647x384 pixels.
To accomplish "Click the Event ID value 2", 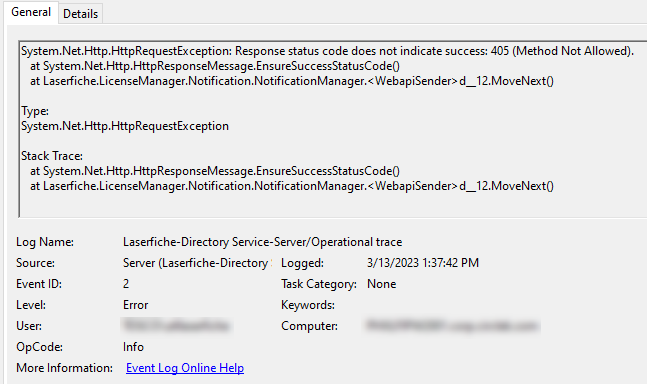I will (x=126, y=284).
